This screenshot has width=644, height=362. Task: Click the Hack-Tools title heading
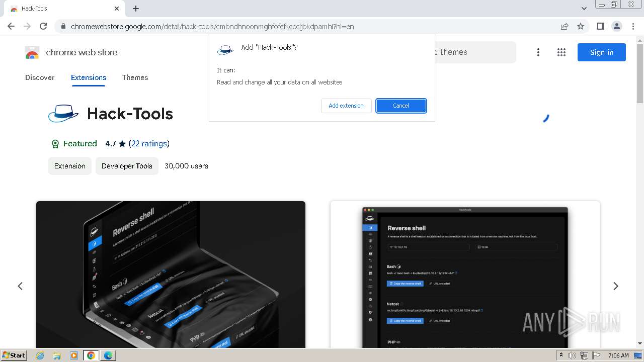pos(130,114)
